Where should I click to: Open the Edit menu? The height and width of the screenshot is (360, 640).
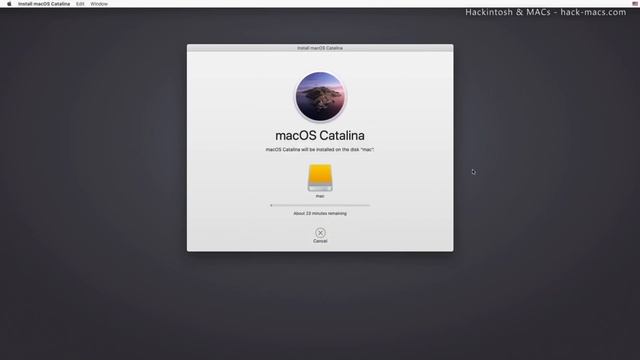click(80, 4)
